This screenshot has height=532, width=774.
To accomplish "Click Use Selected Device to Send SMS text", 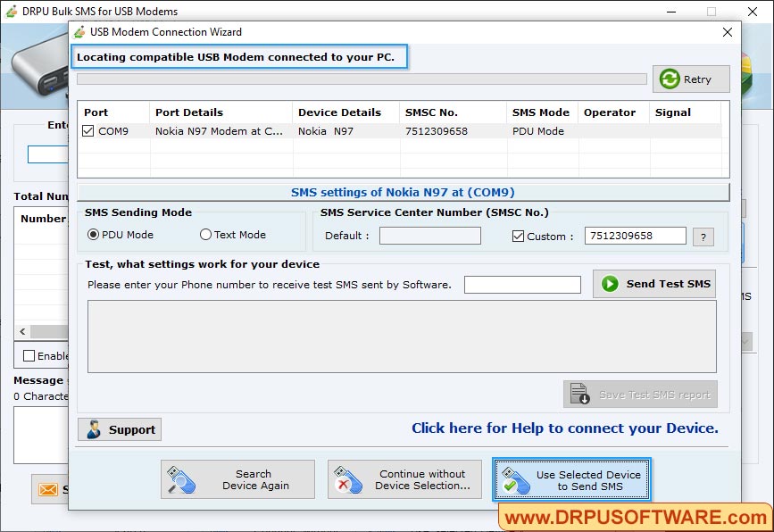I will click(589, 481).
